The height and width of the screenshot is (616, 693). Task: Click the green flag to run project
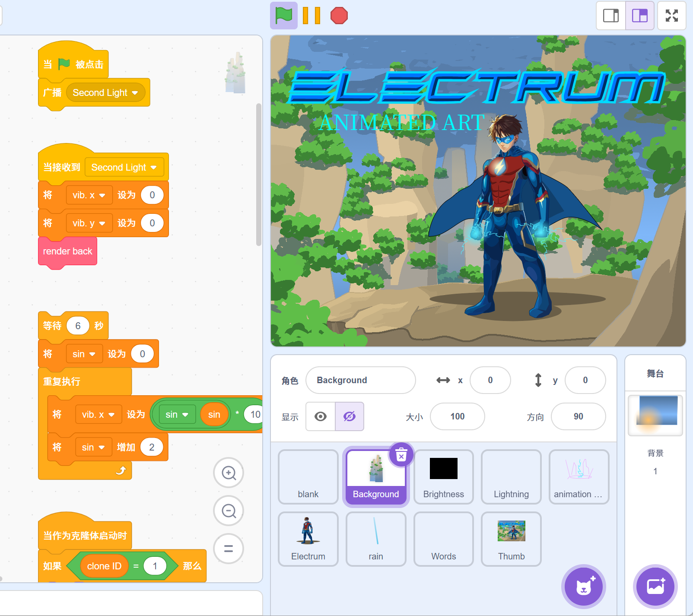click(283, 16)
